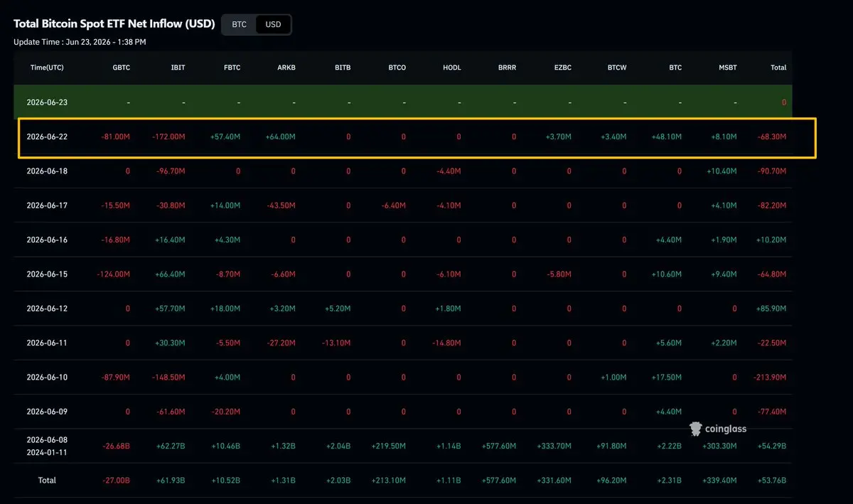Click the FBTC column header

coord(232,68)
